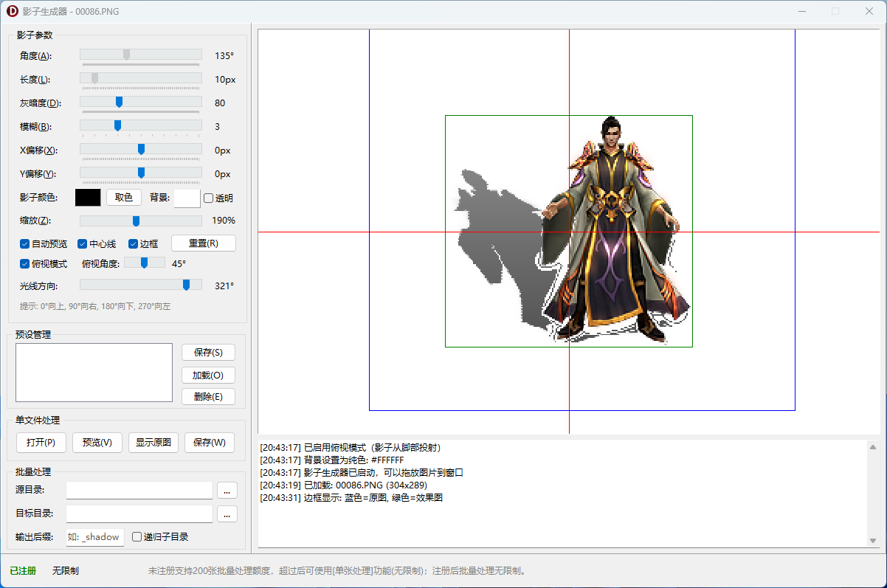Toggle the 自动预览 auto preview checkbox
Viewport: 887px width, 588px height.
click(x=25, y=243)
